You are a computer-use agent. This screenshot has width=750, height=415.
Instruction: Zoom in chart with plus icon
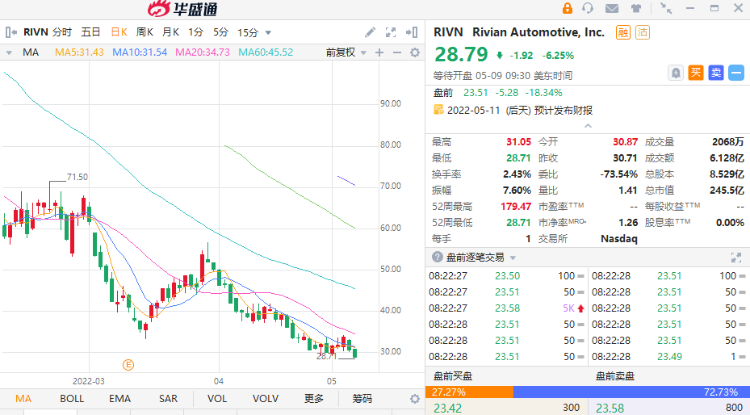click(x=379, y=53)
